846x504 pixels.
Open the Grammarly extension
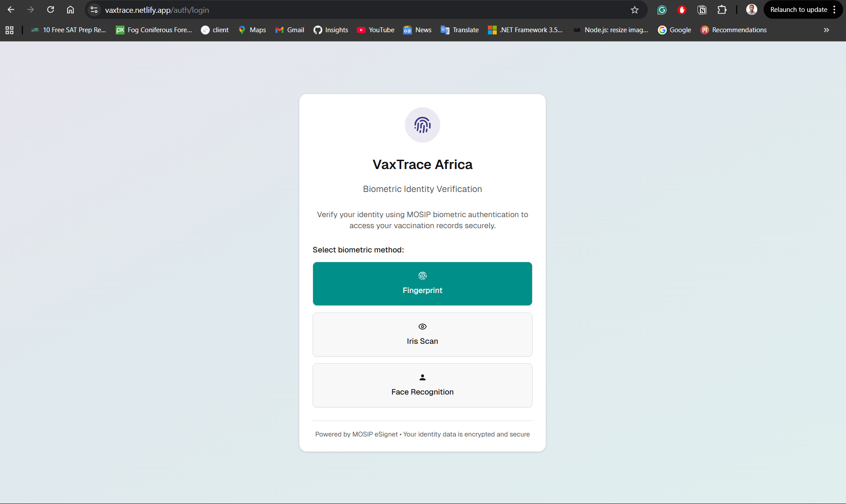(x=661, y=10)
